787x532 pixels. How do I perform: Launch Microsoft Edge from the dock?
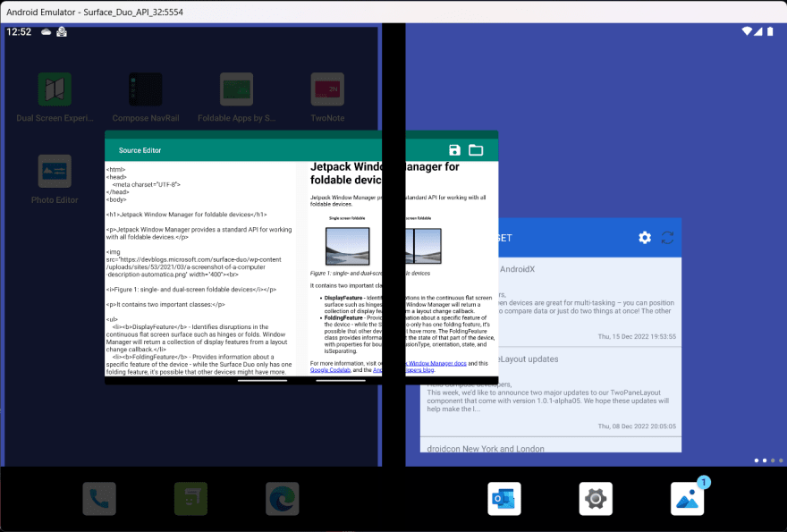click(x=282, y=499)
